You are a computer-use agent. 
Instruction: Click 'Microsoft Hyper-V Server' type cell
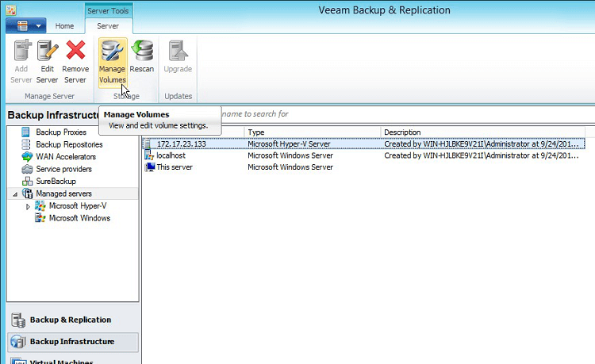coord(289,144)
